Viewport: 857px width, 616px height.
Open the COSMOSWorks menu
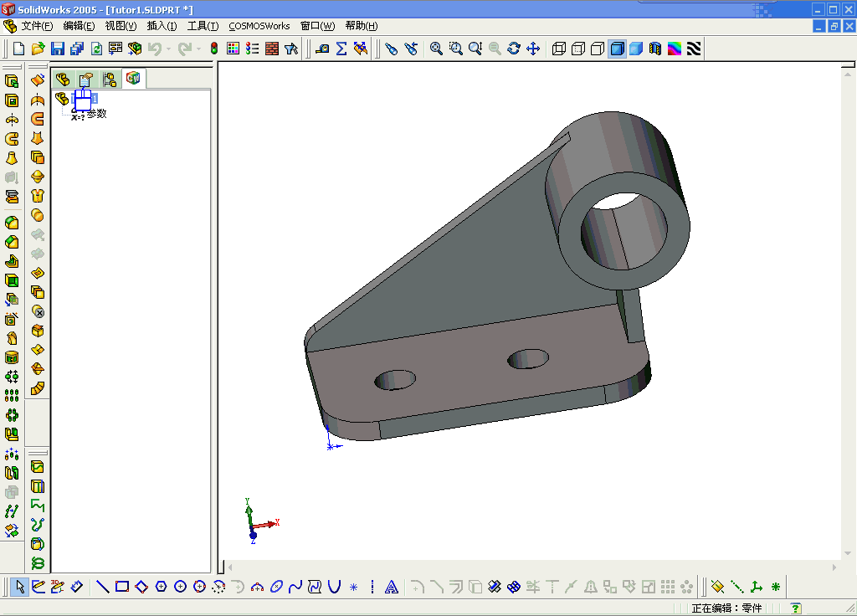coord(259,26)
